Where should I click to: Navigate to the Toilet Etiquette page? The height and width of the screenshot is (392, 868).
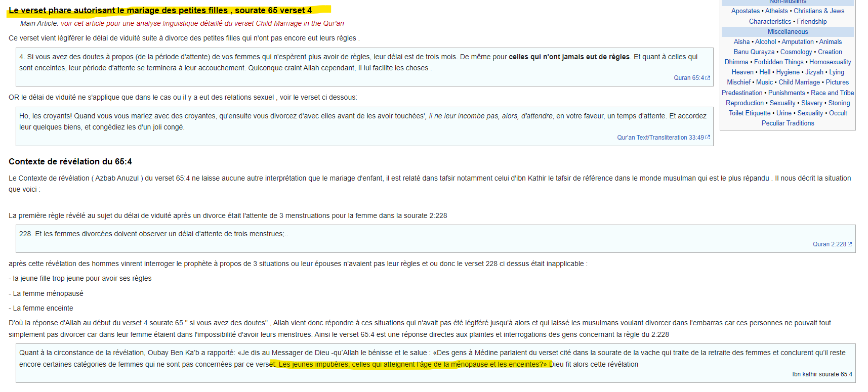pos(749,113)
